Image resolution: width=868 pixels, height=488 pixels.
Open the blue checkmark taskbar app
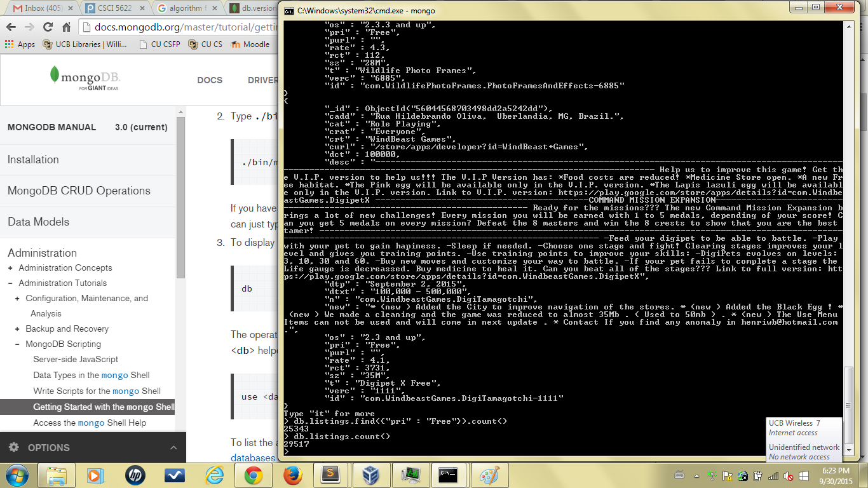pos(175,475)
